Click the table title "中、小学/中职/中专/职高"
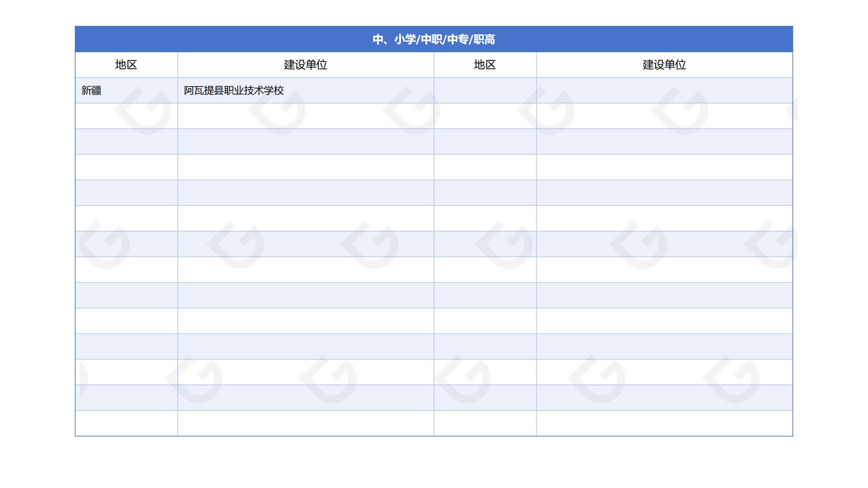868x488 pixels. point(434,39)
